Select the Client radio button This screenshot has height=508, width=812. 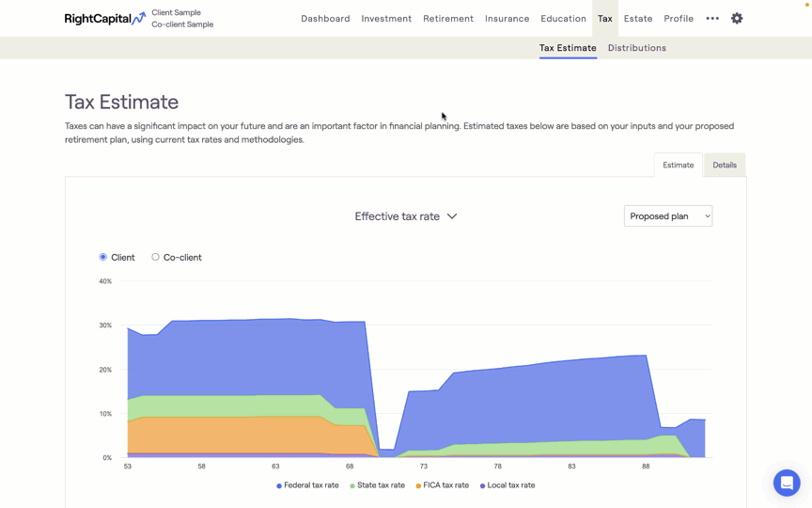[x=103, y=257]
